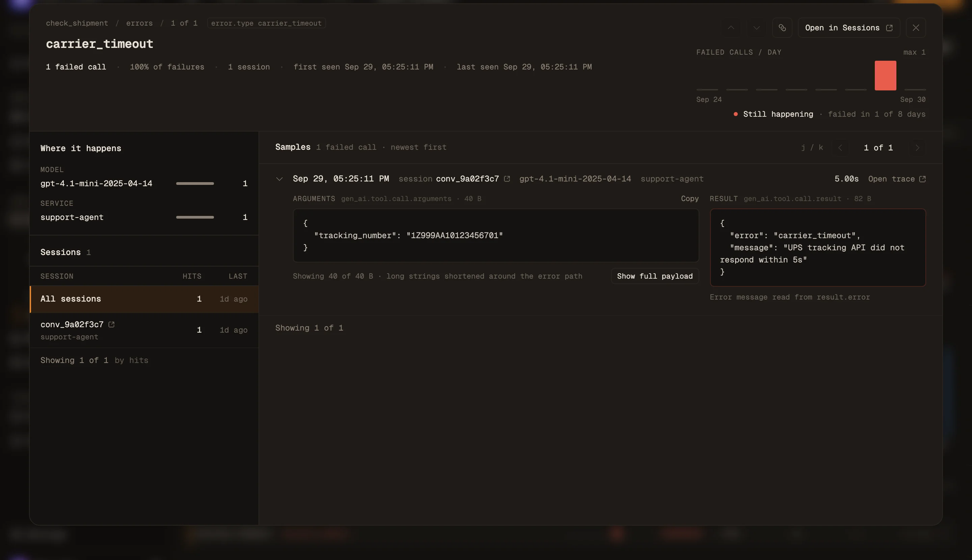
Task: Close the carrier_timeout detail panel
Action: coord(915,28)
